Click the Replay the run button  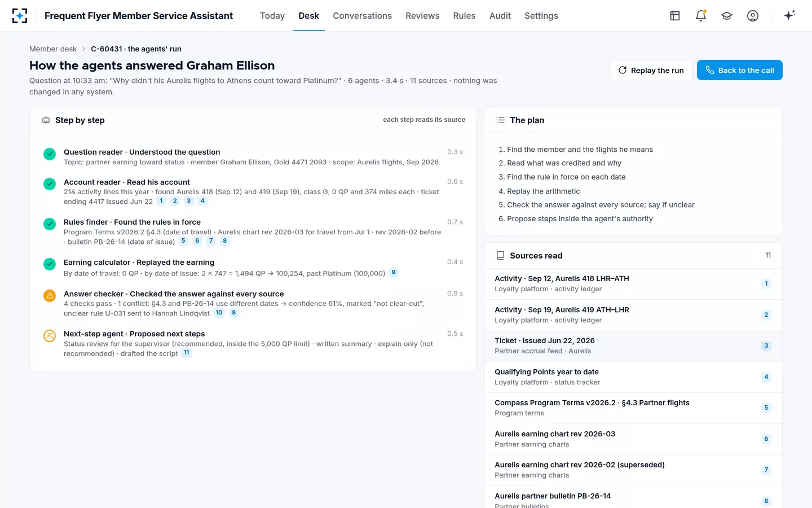651,70
